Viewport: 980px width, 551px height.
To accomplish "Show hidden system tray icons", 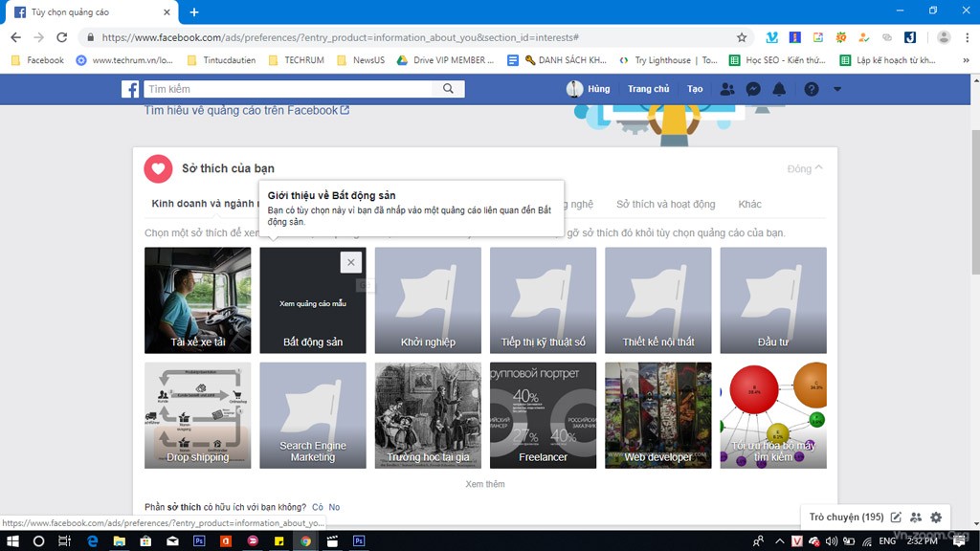I will tap(779, 541).
